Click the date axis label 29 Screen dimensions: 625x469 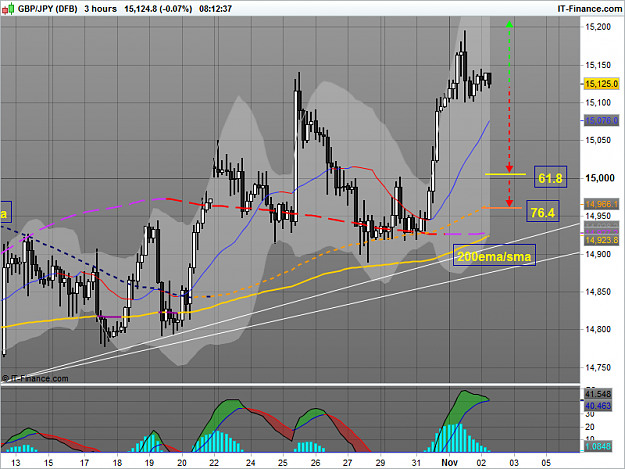click(x=380, y=463)
